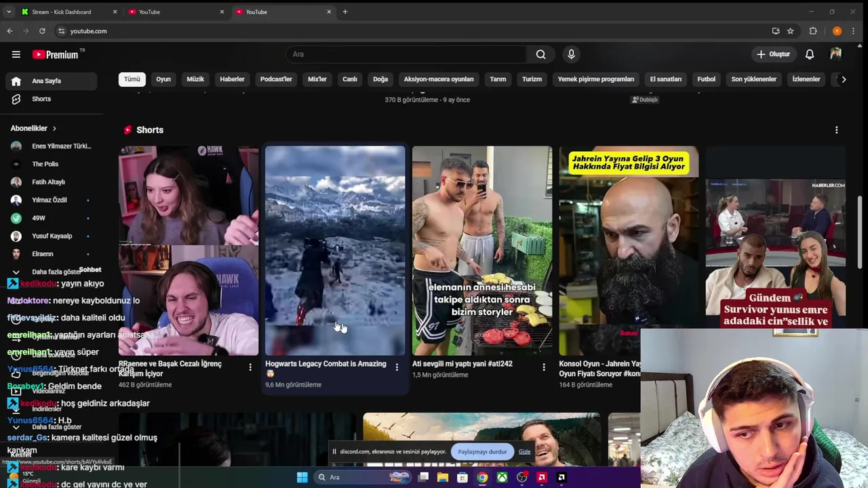Click the YouTube search input field
Image resolution: width=868 pixels, height=488 pixels.
(x=406, y=54)
